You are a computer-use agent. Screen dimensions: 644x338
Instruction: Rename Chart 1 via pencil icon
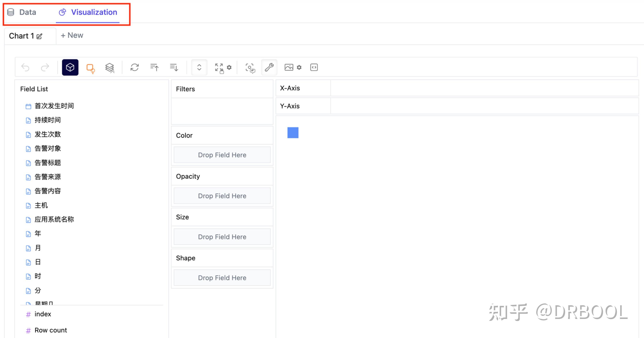coord(39,36)
